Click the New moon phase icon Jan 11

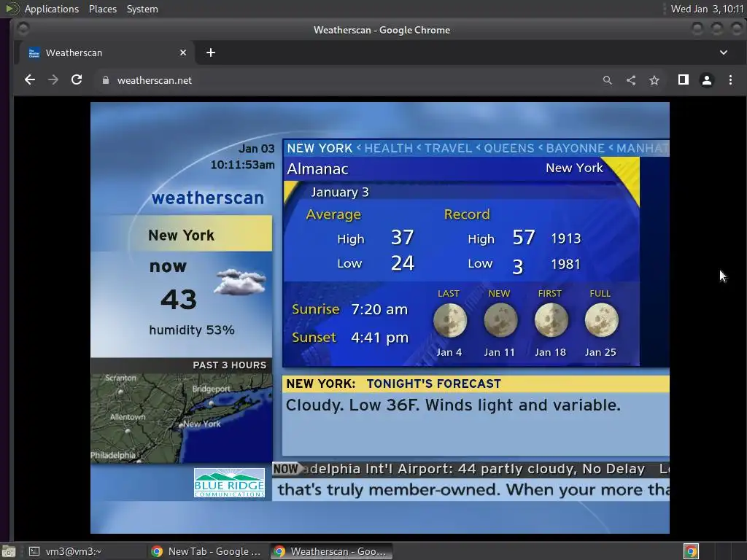pos(500,321)
